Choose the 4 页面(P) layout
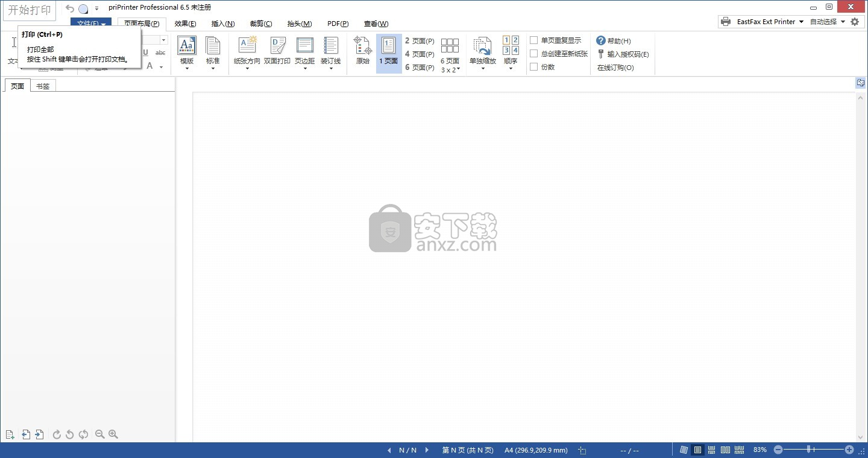This screenshot has width=868, height=458. pos(420,54)
